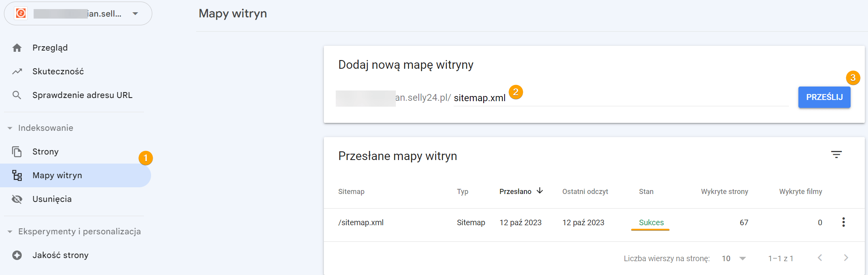
Task: Click the Strony pages icon
Action: [x=17, y=152]
